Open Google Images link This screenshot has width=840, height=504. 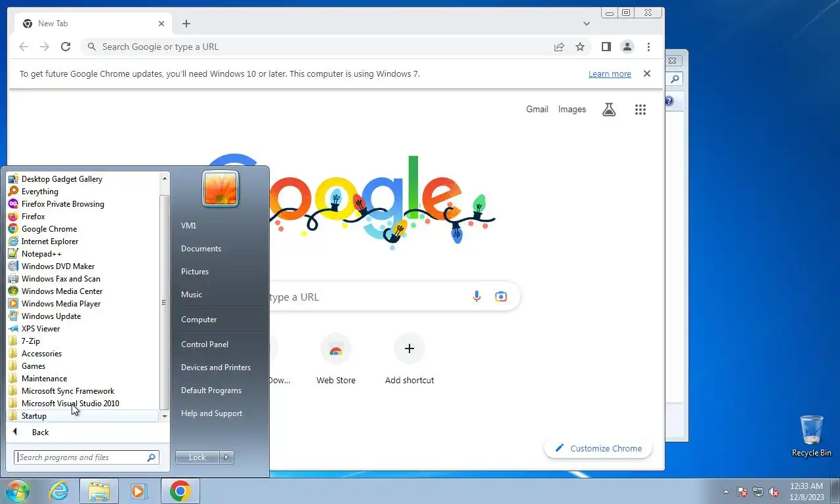tap(572, 110)
